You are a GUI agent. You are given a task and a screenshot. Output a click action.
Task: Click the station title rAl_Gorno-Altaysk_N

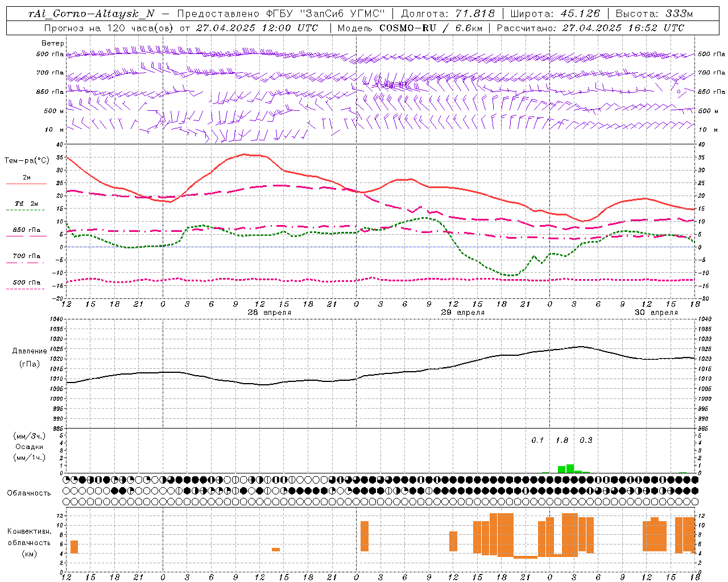pyautogui.click(x=92, y=14)
